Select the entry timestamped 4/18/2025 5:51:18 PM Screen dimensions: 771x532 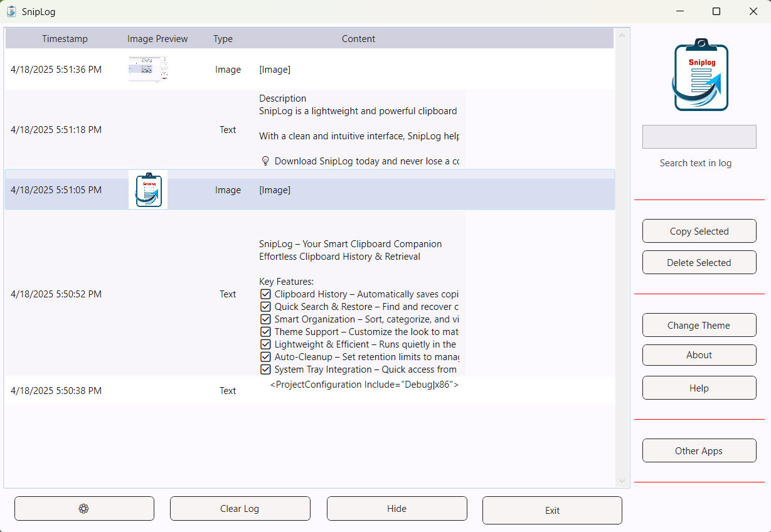pyautogui.click(x=309, y=130)
